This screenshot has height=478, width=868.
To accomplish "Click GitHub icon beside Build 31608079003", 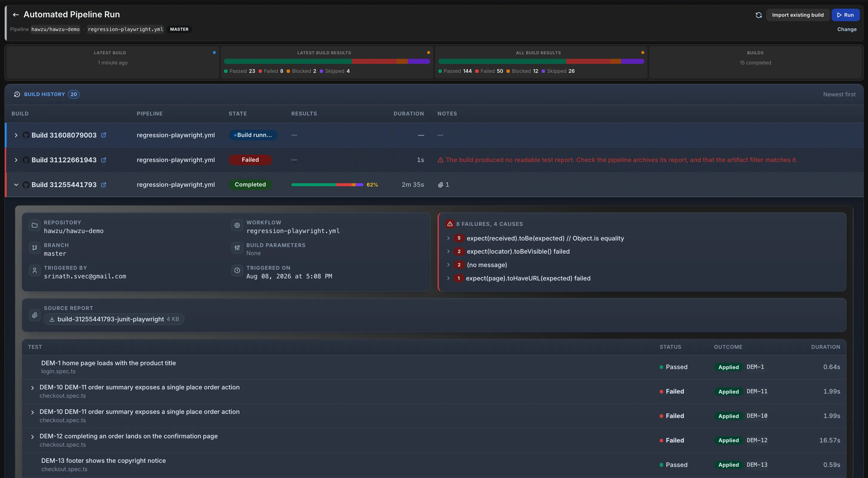I will (x=26, y=135).
